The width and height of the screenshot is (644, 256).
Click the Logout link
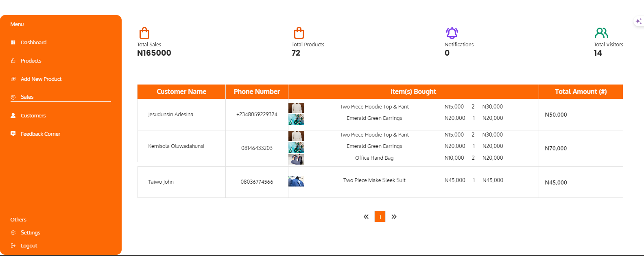29,245
